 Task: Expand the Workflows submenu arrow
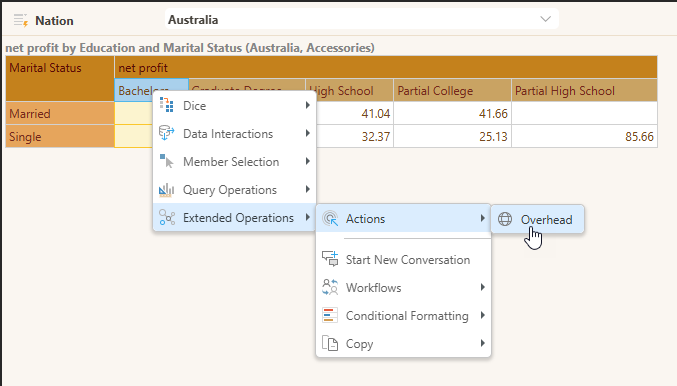[x=483, y=287]
